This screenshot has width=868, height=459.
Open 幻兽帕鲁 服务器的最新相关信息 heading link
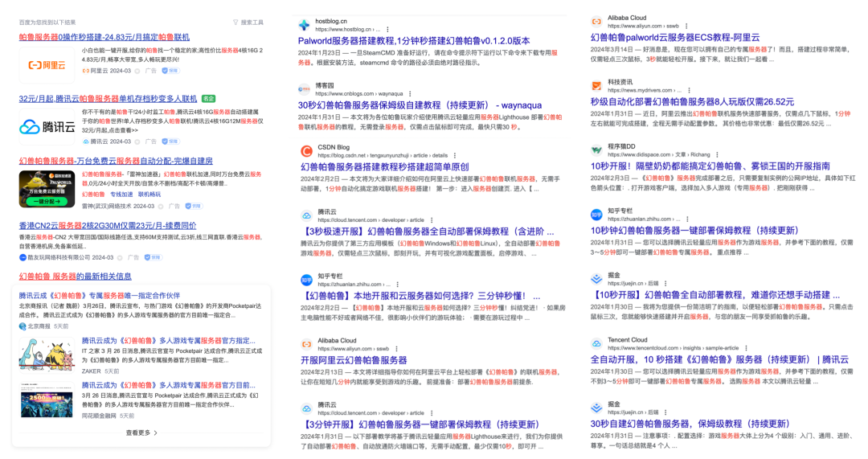76,277
